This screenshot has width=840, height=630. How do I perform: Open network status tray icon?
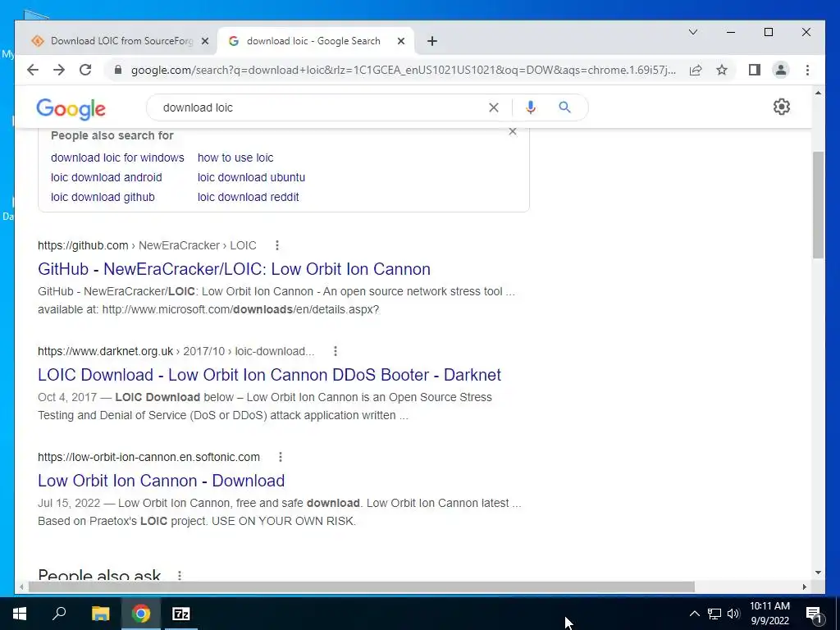click(714, 614)
